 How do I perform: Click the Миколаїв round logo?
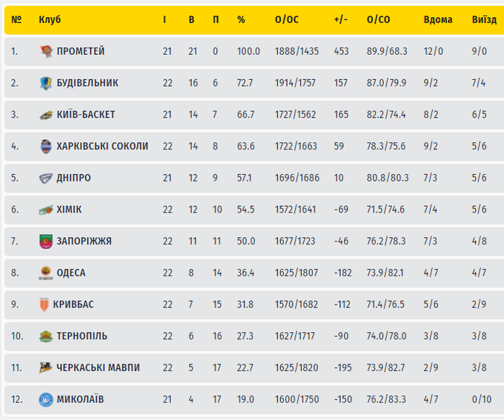(46, 400)
